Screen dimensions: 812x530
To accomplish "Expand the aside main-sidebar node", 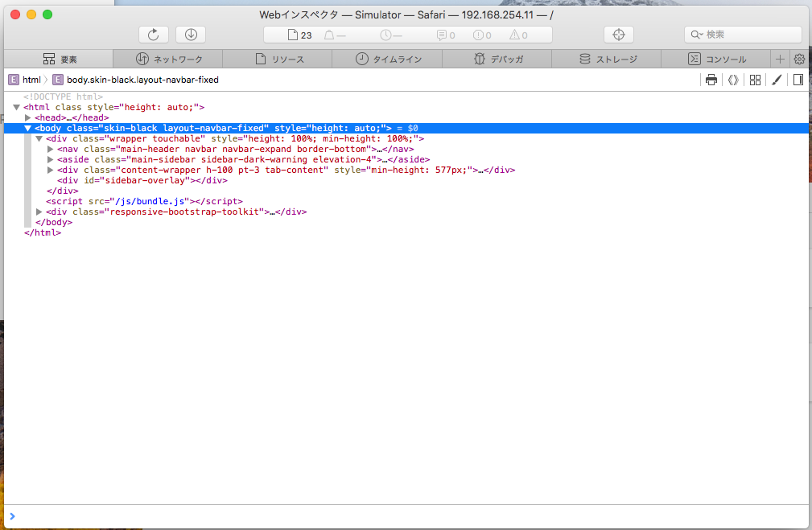I will pyautogui.click(x=50, y=159).
